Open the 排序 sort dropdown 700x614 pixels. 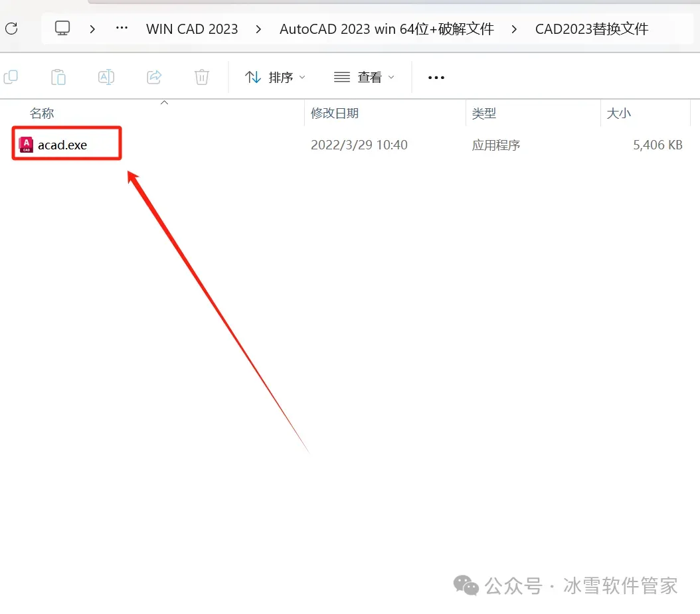[x=275, y=77]
